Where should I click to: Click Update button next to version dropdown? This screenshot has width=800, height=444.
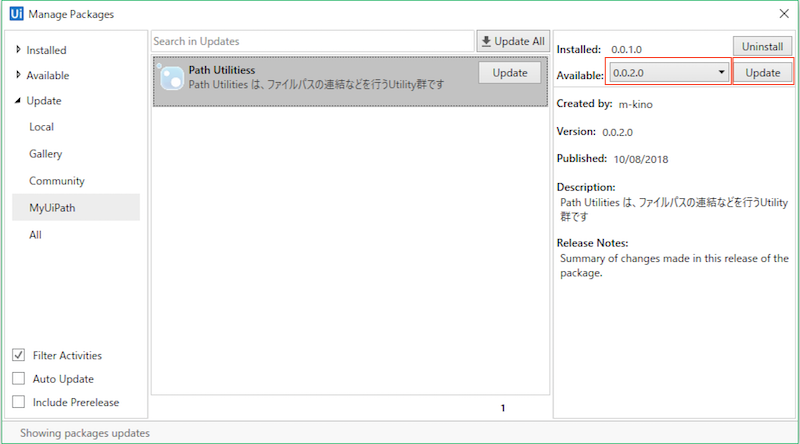pyautogui.click(x=763, y=72)
